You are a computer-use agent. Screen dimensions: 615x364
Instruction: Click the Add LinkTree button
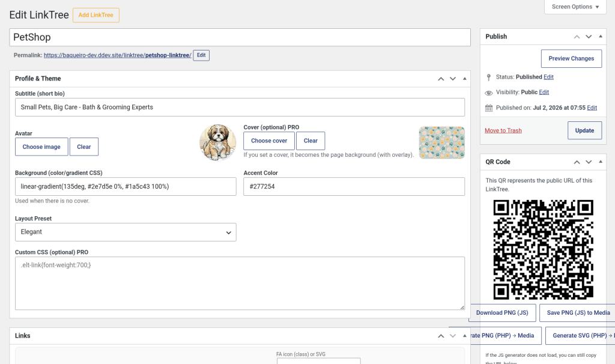coord(95,15)
